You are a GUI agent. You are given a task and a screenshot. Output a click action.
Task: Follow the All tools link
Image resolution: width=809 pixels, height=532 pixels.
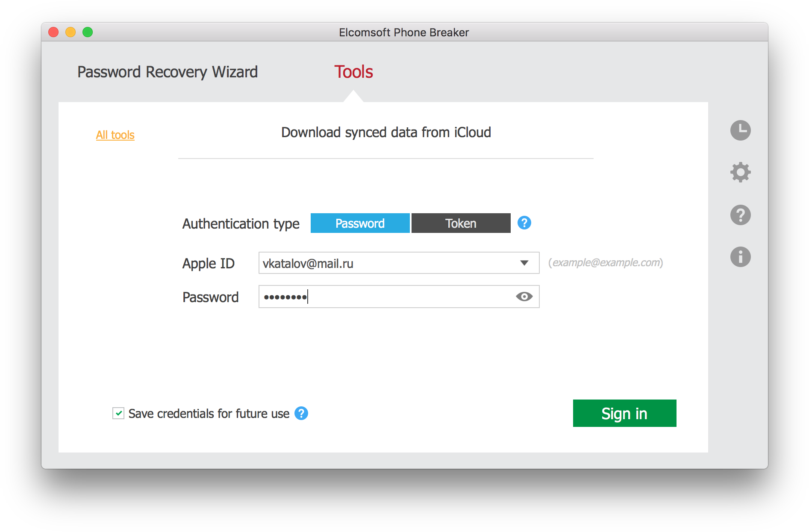click(115, 135)
